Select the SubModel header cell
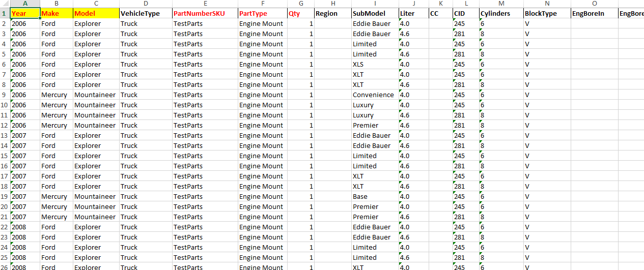Image resolution: width=644 pixels, height=270 pixels. [375, 13]
